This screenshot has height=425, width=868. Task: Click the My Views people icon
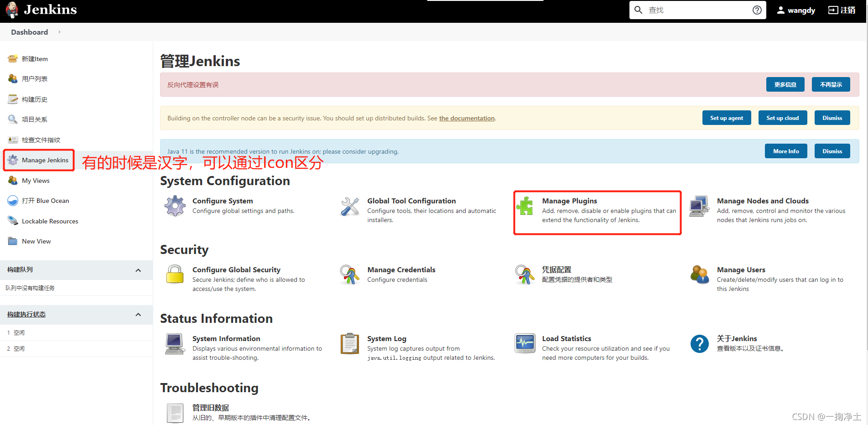(x=13, y=181)
